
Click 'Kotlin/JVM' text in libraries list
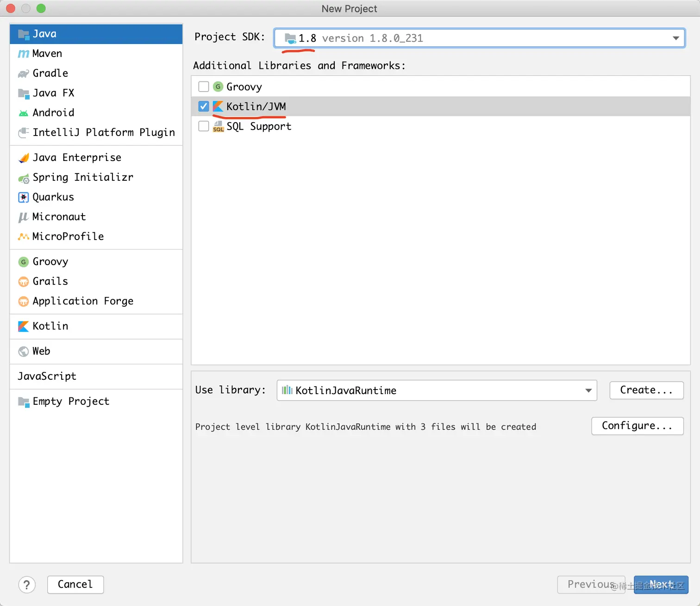click(256, 106)
